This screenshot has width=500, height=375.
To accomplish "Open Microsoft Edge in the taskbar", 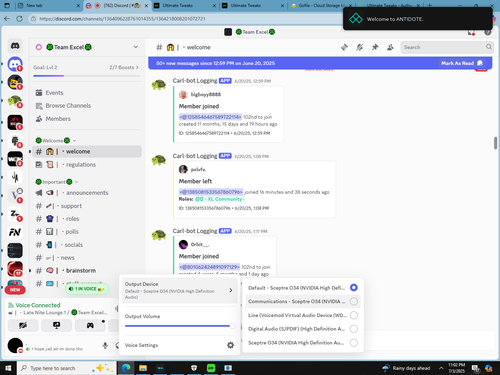I will (126, 368).
